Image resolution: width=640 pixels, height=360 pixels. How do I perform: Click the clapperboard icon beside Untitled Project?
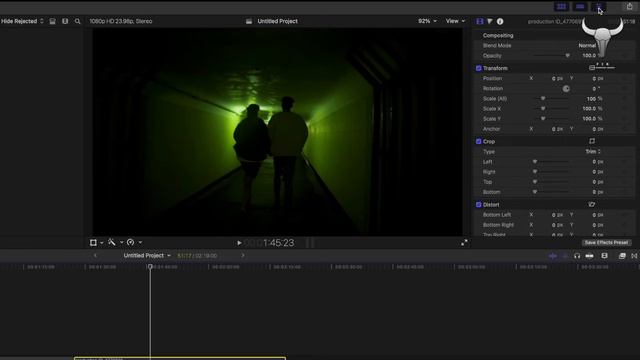click(249, 21)
